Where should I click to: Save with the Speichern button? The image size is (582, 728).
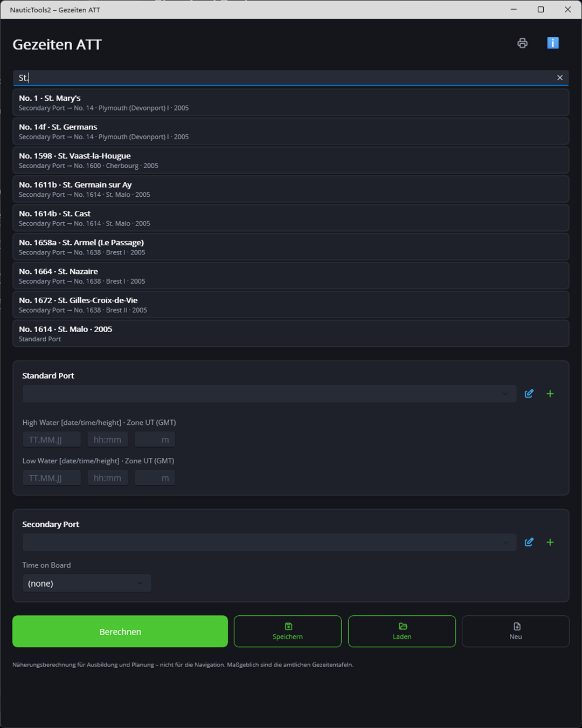(x=288, y=631)
